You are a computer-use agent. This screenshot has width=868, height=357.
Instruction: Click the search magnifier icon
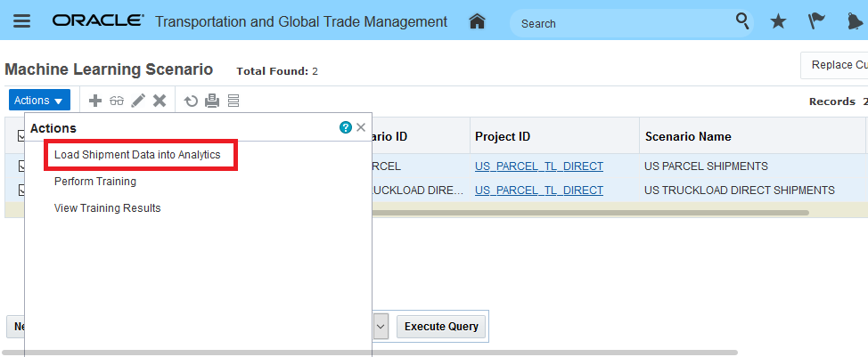tap(742, 21)
